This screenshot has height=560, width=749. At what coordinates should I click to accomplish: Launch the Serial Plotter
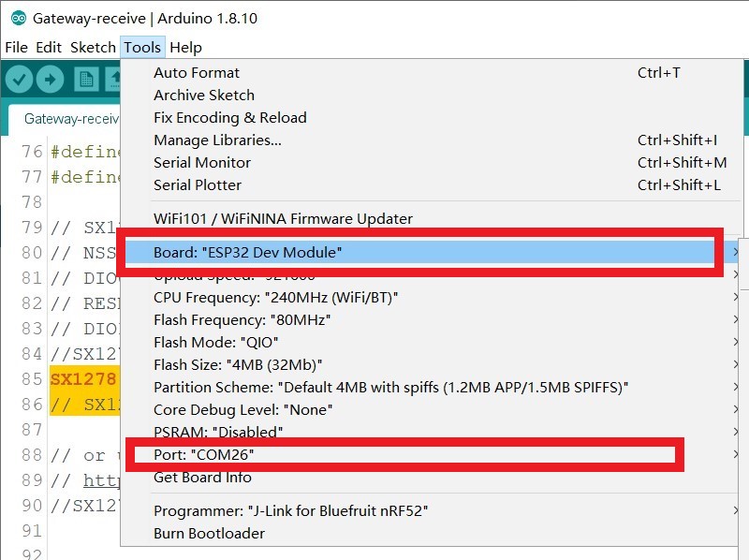pos(429,184)
